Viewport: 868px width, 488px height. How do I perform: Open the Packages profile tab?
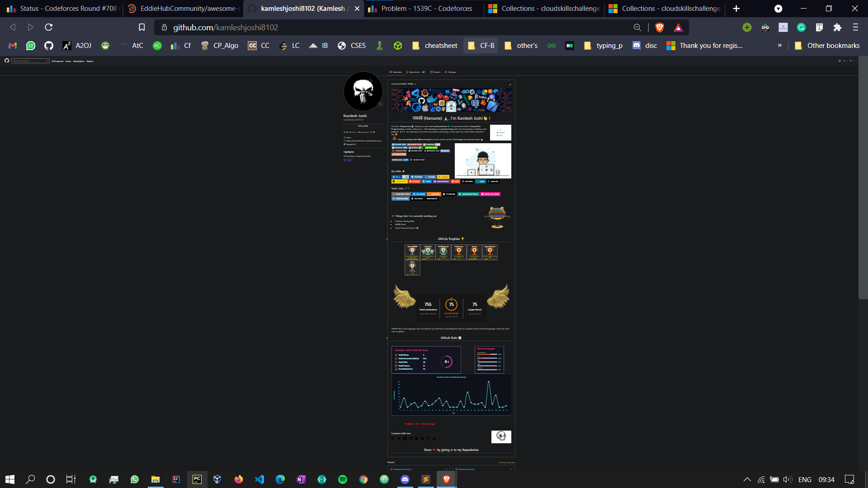click(451, 72)
